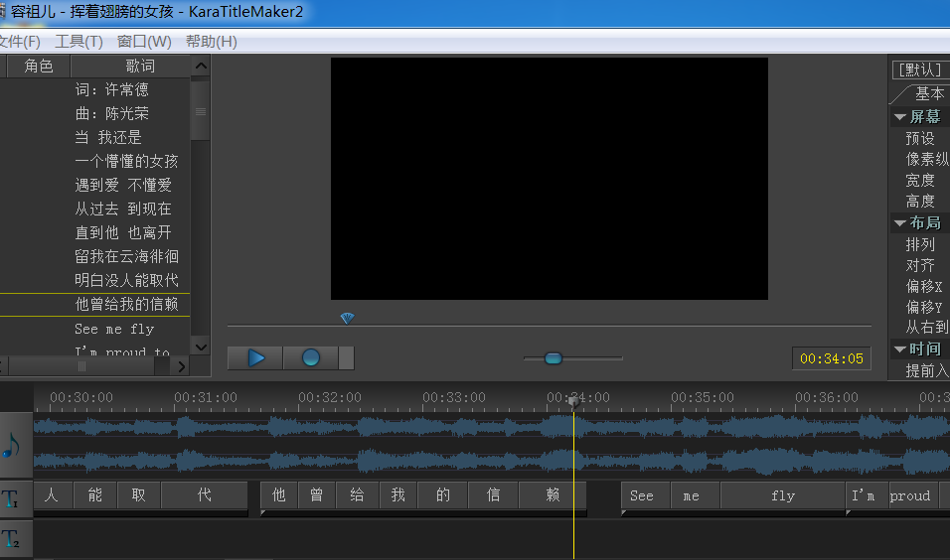Switch to the 基本 tab
Screen dimensions: 950x560
[929, 93]
